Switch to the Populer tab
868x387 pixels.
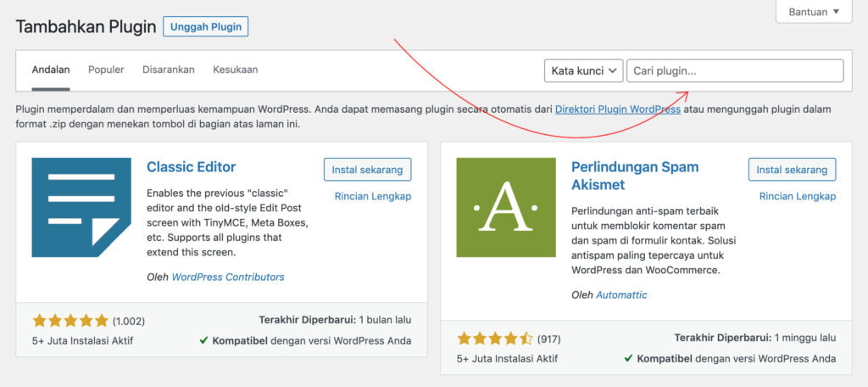[x=106, y=70]
